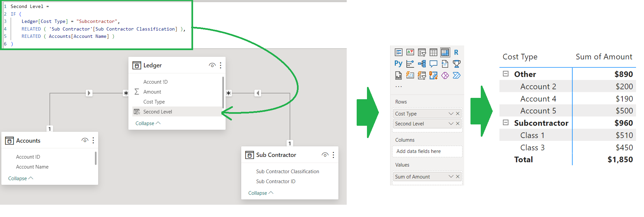Viewport: 644px width, 217px height.
Task: Sort by Cost Type column header
Action: pyautogui.click(x=520, y=57)
